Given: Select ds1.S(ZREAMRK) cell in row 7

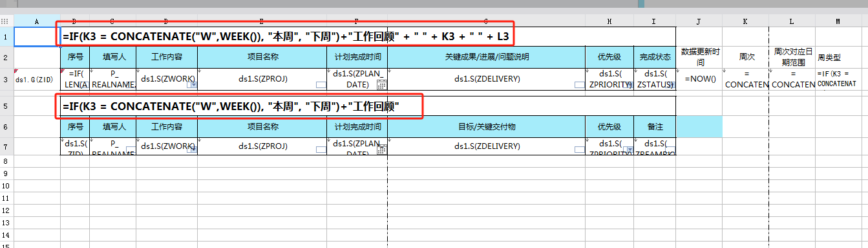Looking at the screenshot, I should 655,146.
